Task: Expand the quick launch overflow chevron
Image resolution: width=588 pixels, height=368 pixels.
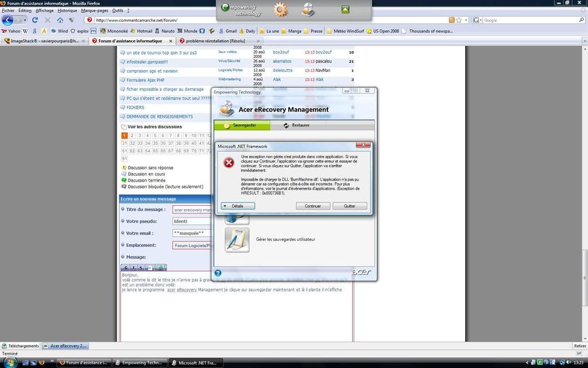Action: click(x=52, y=361)
